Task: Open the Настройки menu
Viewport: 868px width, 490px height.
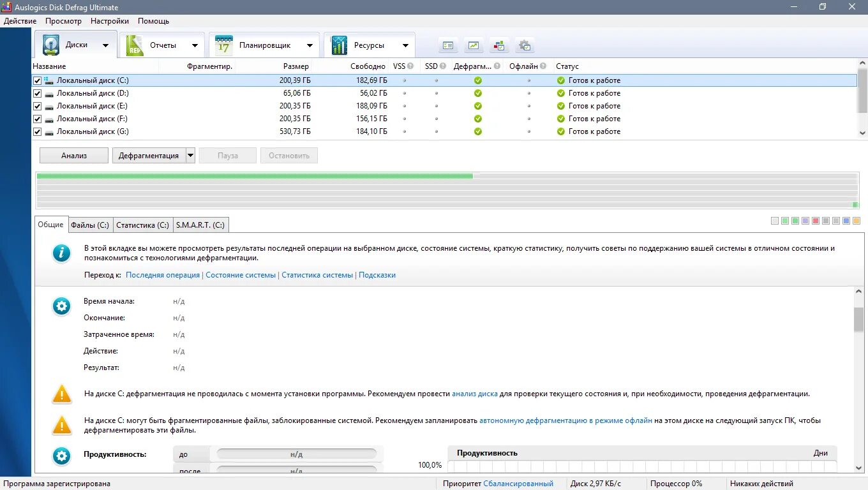Action: coord(110,21)
